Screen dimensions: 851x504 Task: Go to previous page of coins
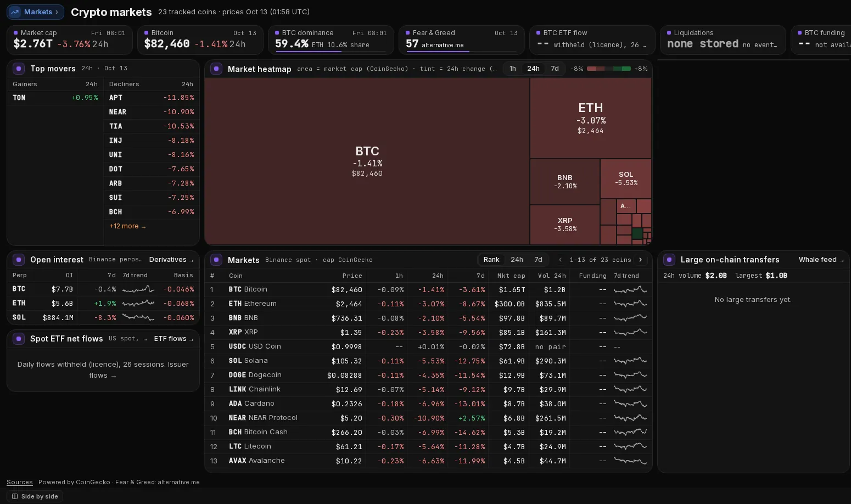click(x=560, y=260)
